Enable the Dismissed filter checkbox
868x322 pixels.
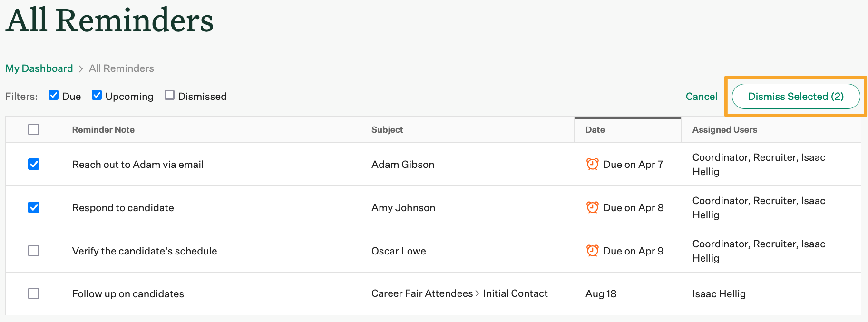(169, 95)
